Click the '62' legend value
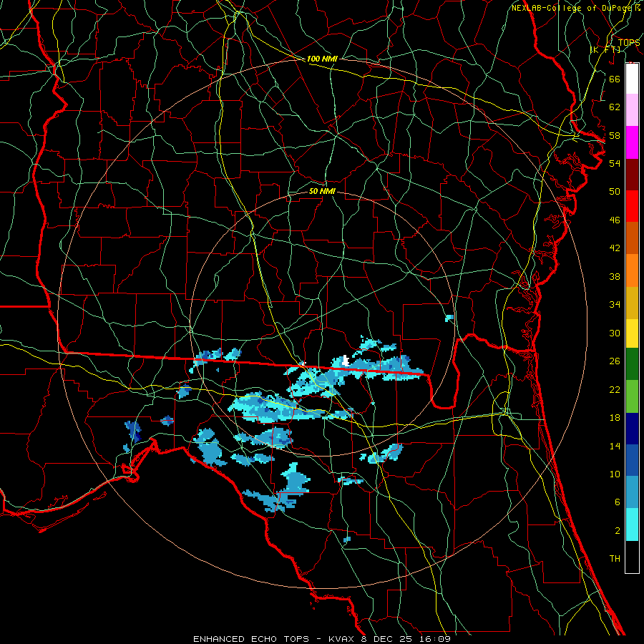This screenshot has width=644, height=644. 615,107
